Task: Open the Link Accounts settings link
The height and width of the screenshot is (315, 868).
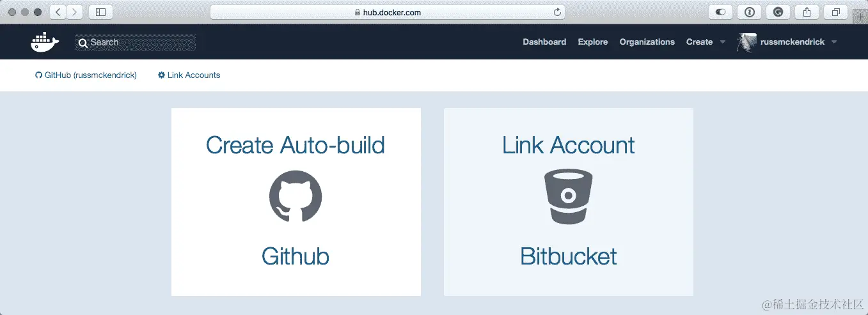Action: coord(189,75)
